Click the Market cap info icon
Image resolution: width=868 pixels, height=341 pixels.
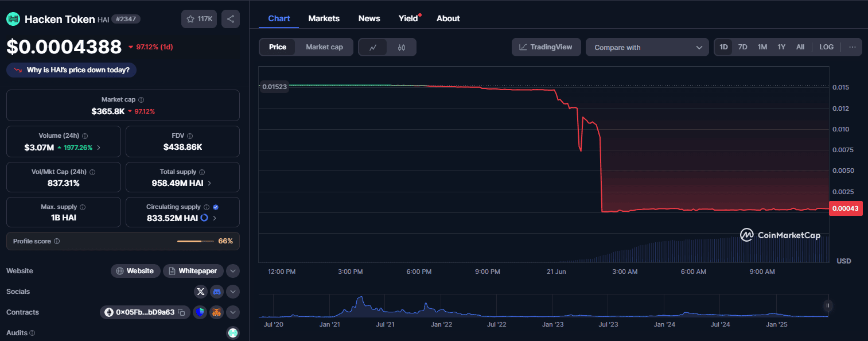(141, 100)
